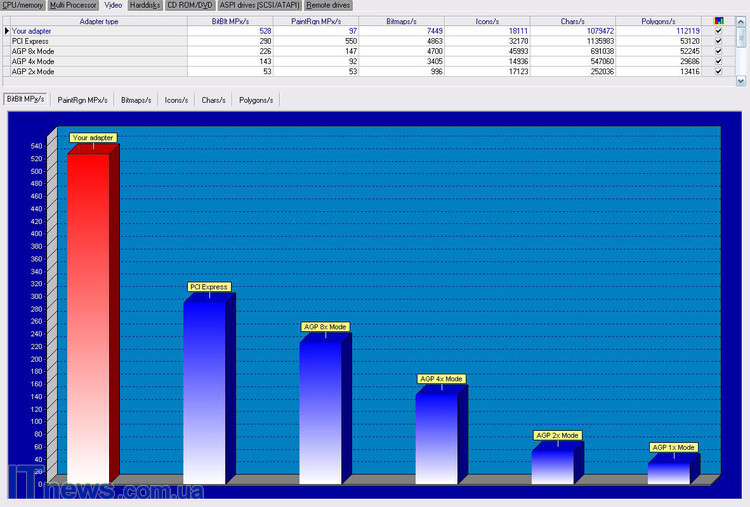The image size is (750, 507).
Task: Show the PaintRgn MPx/s chart tab
Action: (x=82, y=100)
